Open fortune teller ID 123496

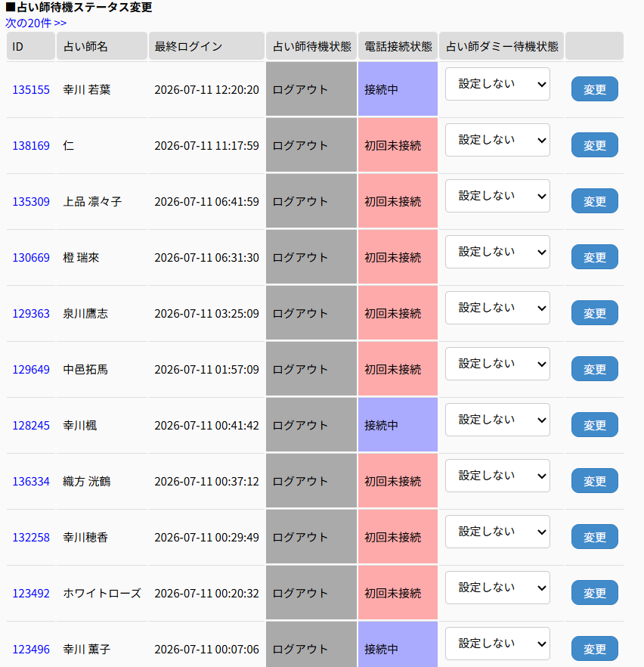click(x=30, y=649)
